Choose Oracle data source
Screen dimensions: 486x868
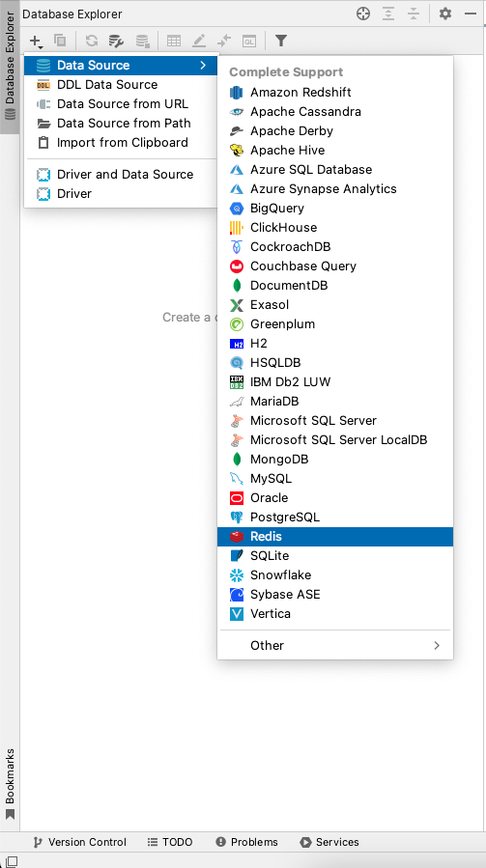[335, 497]
